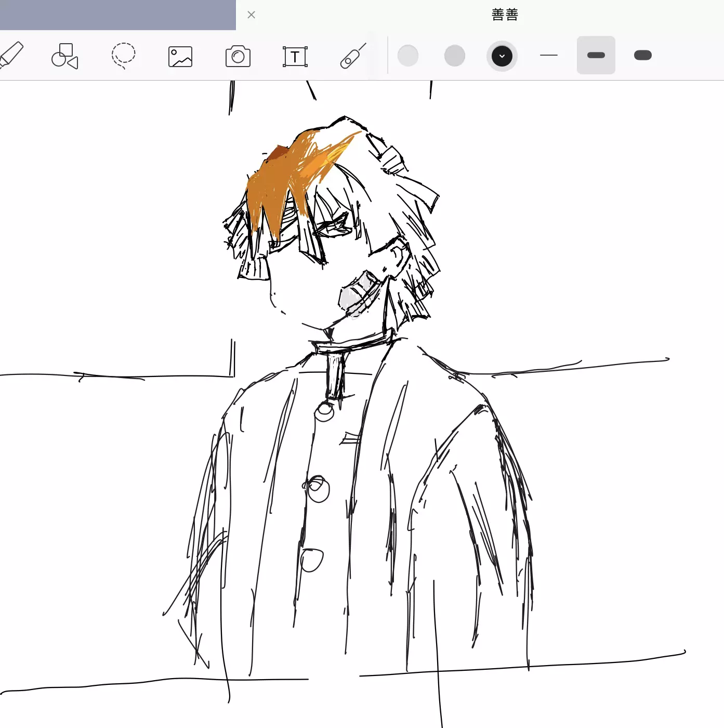Set the thickest stroke width
Viewport: 724px width, 728px height.
643,55
